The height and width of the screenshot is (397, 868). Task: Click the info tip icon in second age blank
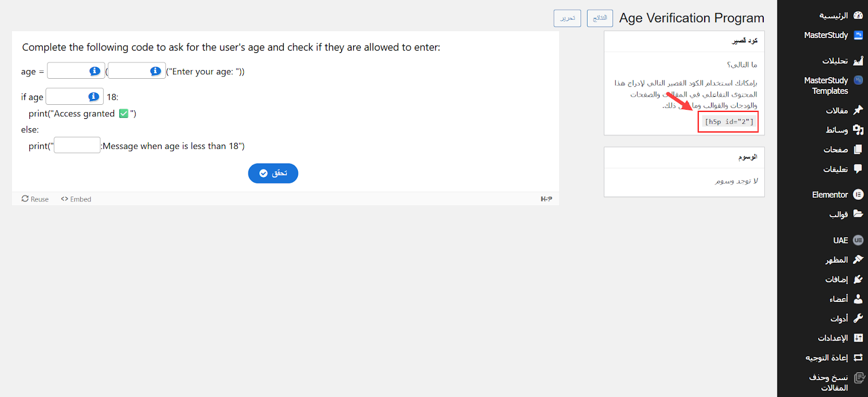pos(155,71)
